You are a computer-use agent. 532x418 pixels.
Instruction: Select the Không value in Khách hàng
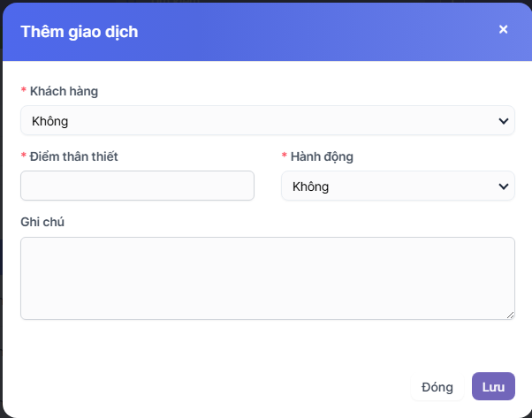(50, 120)
